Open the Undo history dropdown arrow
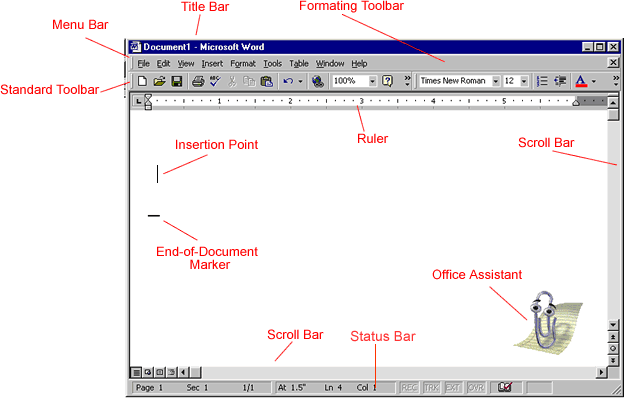The width and height of the screenshot is (624, 398). click(x=300, y=82)
